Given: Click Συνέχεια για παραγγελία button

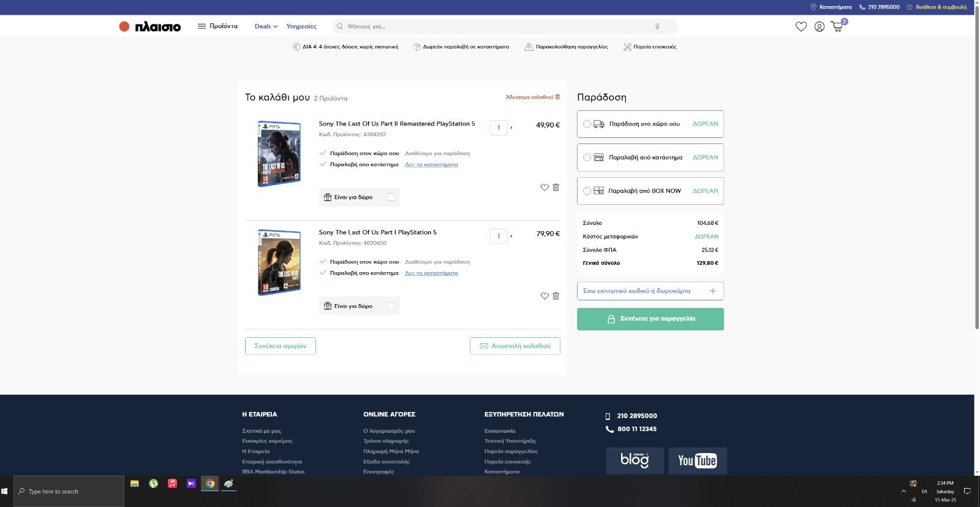Looking at the screenshot, I should coord(650,319).
